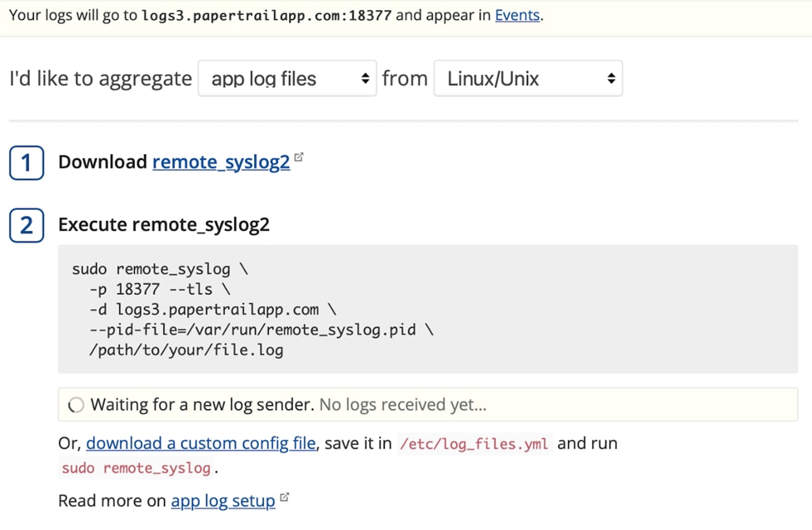The width and height of the screenshot is (812, 530).
Task: Click the loading spinner in the waiting box
Action: click(76, 405)
